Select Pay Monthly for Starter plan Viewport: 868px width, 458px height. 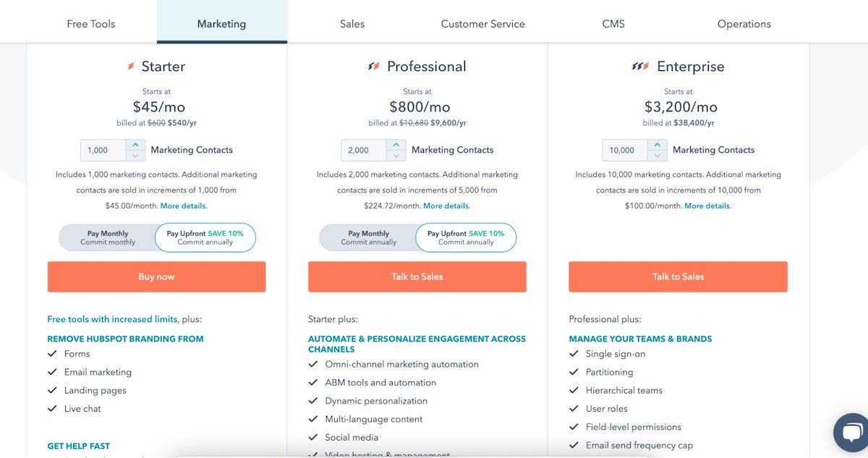[x=108, y=238]
